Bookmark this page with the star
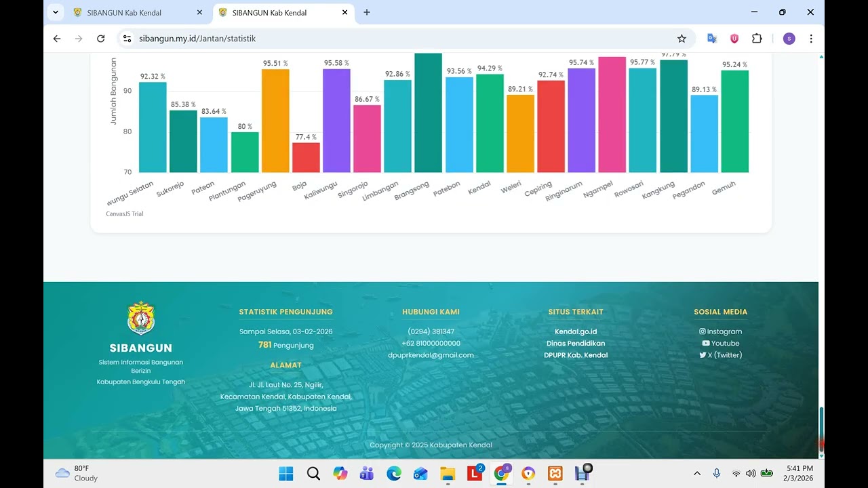This screenshot has height=488, width=868. point(682,39)
